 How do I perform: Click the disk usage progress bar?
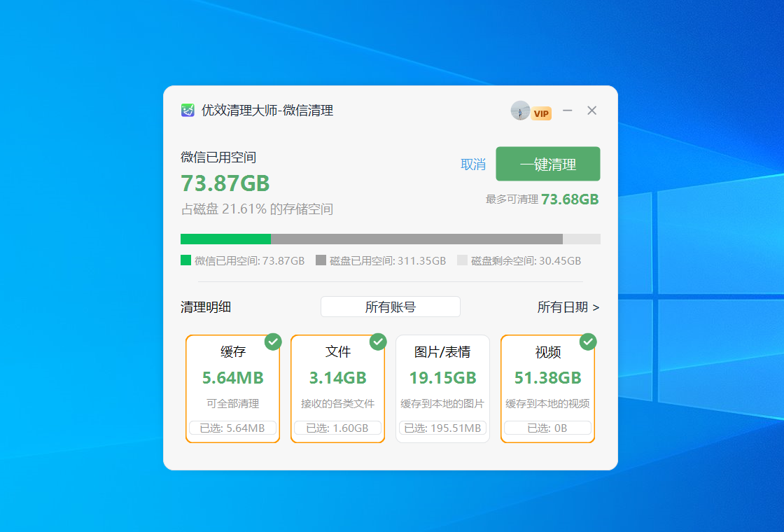(x=391, y=239)
